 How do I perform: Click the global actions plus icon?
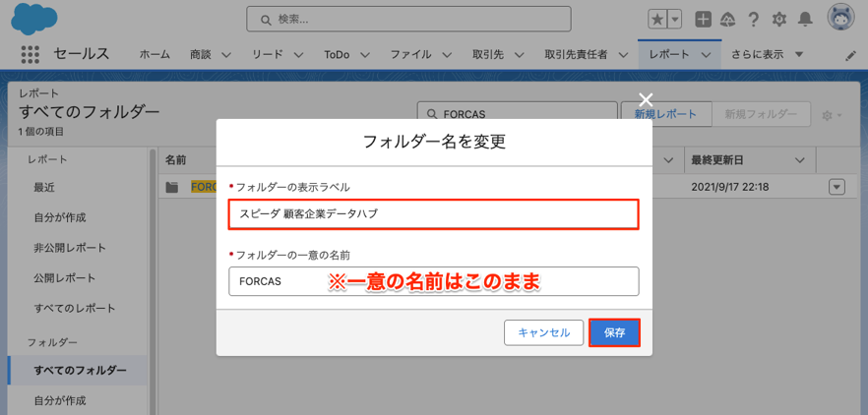703,20
